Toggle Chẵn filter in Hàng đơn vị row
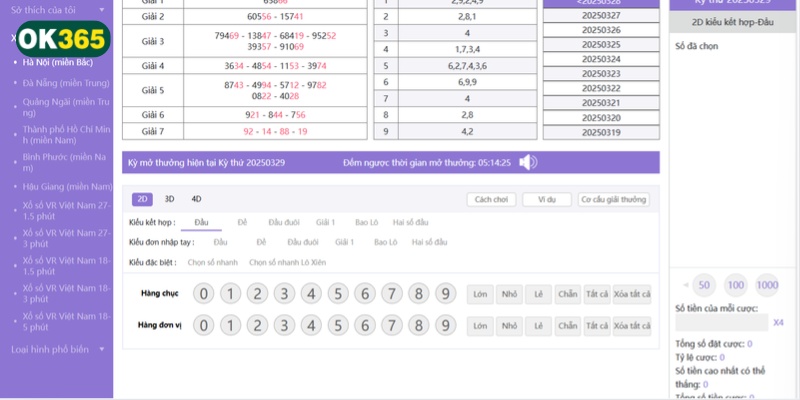800x400 pixels. click(x=568, y=325)
